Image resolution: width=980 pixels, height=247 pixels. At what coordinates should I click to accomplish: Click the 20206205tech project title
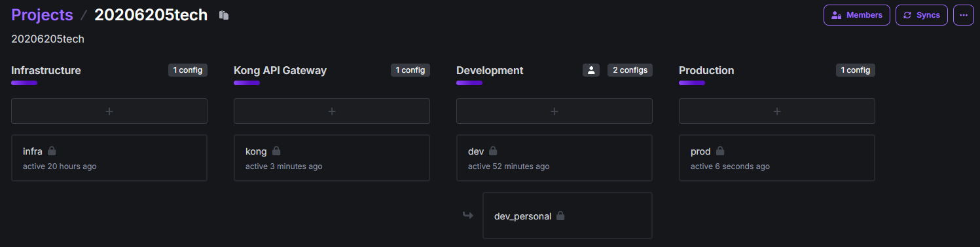point(151,15)
